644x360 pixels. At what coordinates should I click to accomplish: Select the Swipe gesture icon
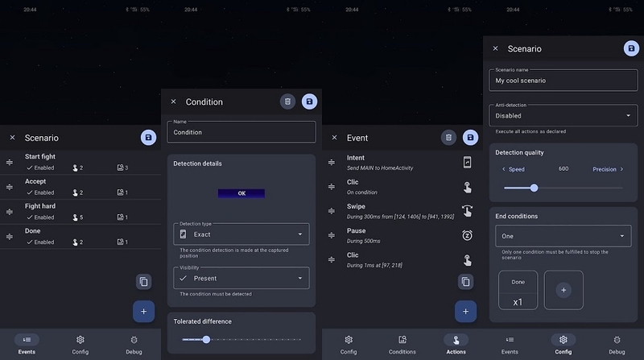click(467, 211)
